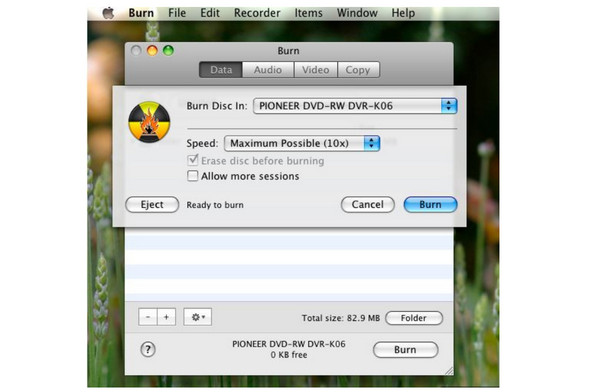The width and height of the screenshot is (600, 392).
Task: Enable Allow more sessions checkbox
Action: click(x=192, y=176)
